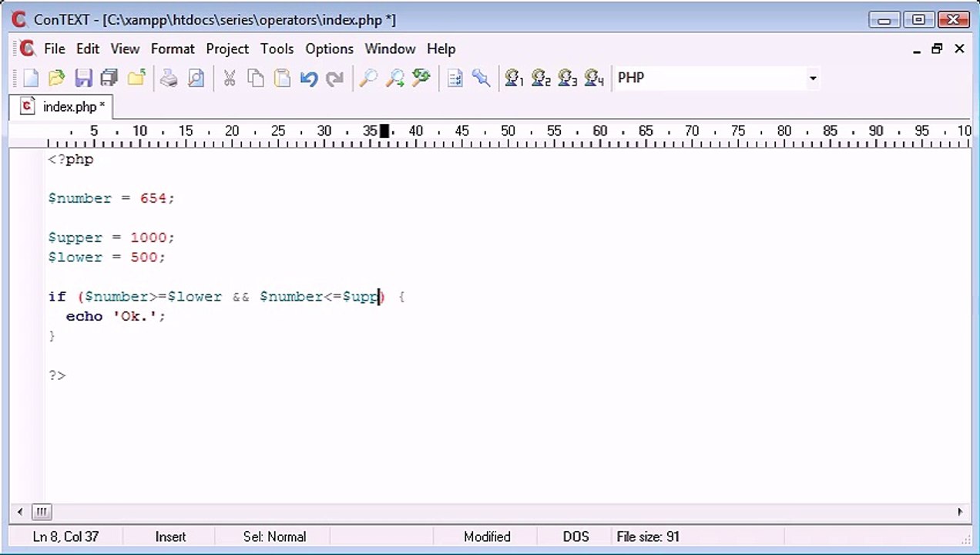Image resolution: width=980 pixels, height=555 pixels.
Task: Open the Find dialog magnifier icon
Action: tap(368, 78)
